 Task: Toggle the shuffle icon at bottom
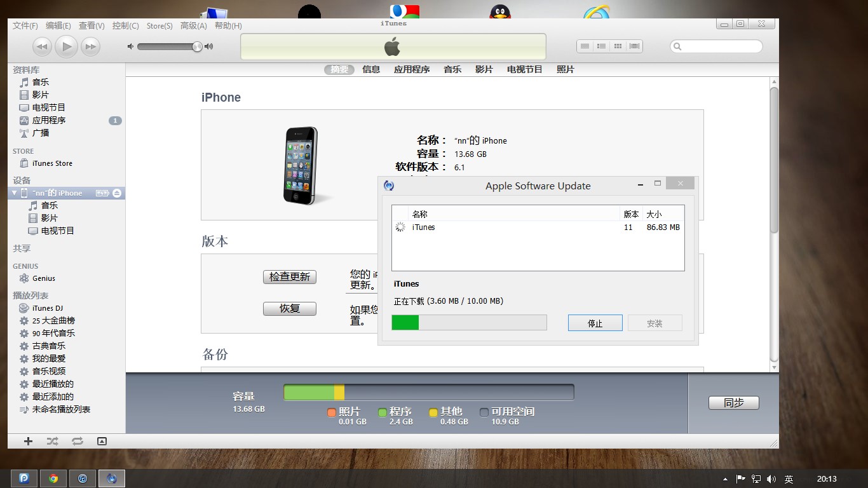coord(52,441)
